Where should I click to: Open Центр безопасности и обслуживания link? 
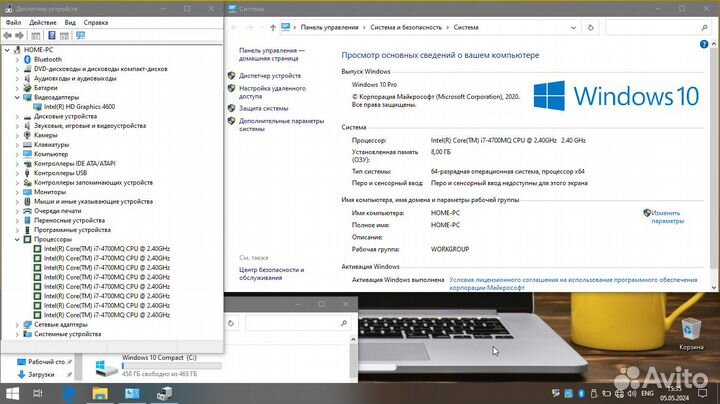[x=271, y=274]
